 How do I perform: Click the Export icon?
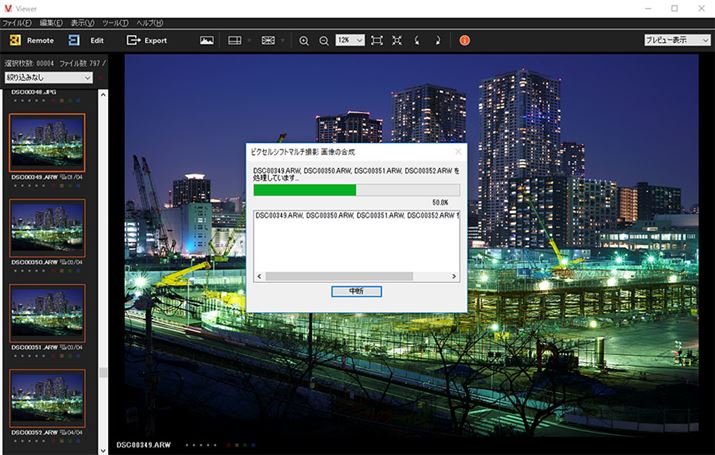pyautogui.click(x=134, y=40)
